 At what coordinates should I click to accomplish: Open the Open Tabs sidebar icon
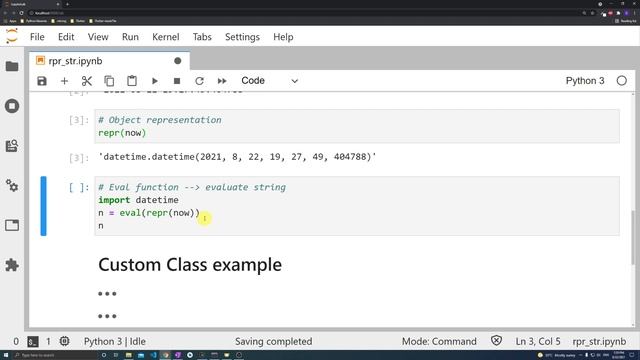(x=12, y=225)
